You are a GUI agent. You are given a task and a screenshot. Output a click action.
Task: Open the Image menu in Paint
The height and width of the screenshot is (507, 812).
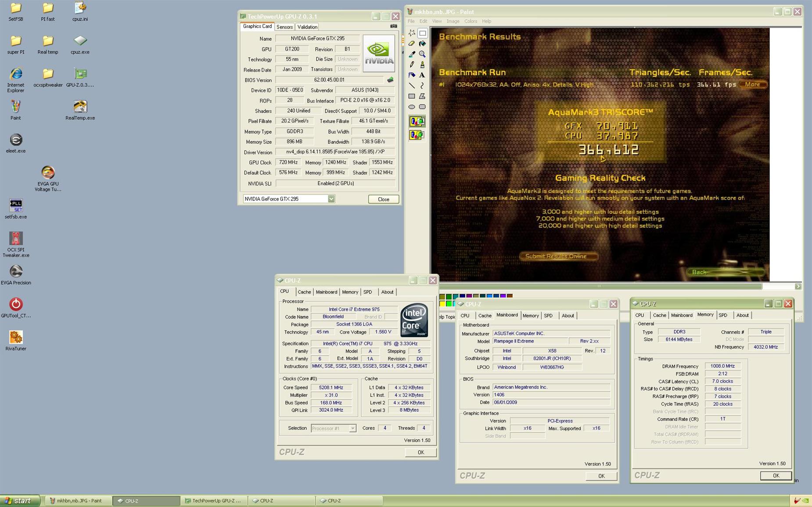click(x=453, y=21)
